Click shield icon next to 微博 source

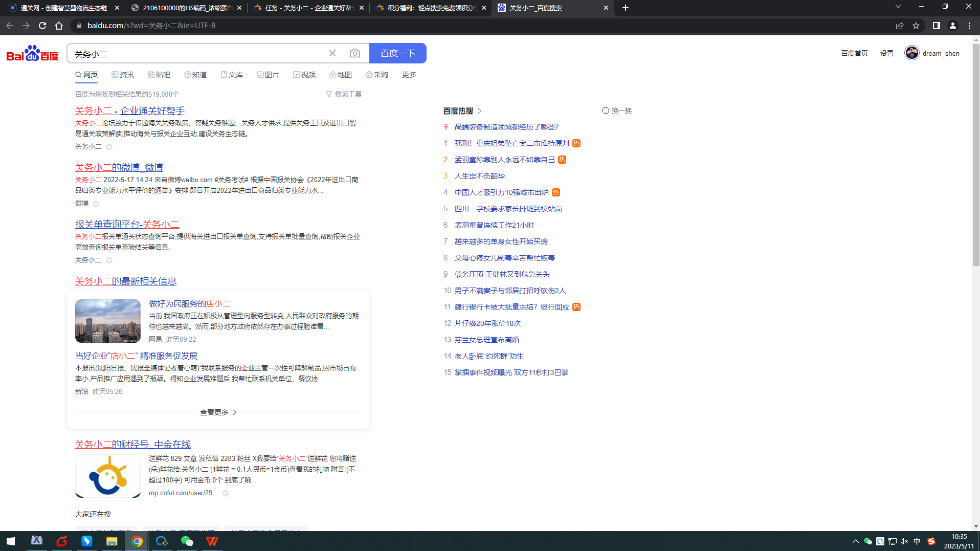96,204
